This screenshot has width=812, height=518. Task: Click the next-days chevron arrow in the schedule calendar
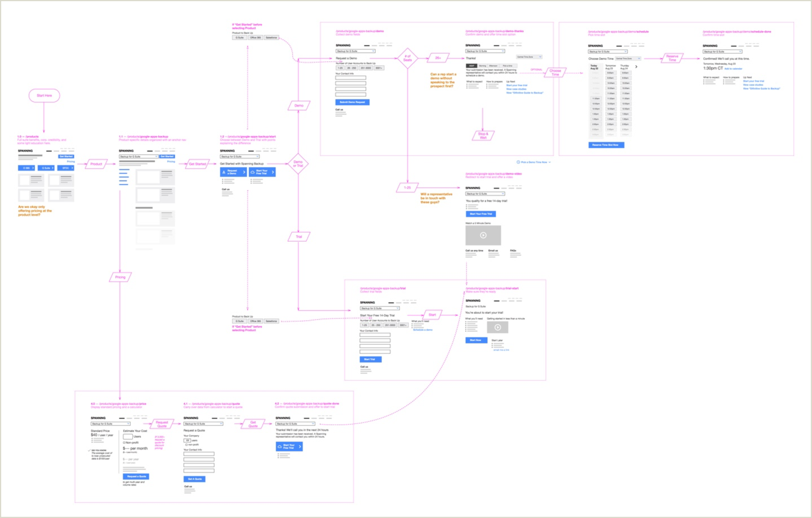coord(636,67)
